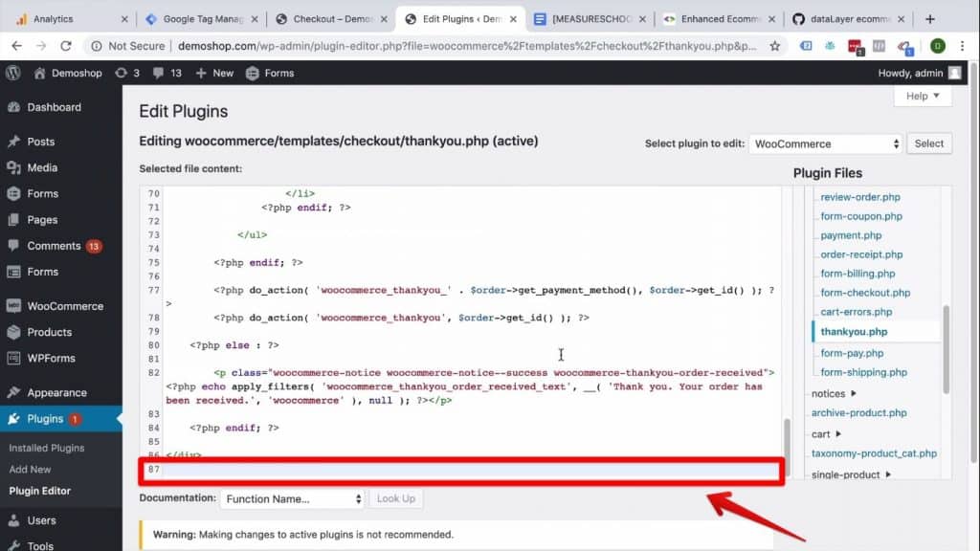
Task: Click the WordPress logo in admin bar
Action: [x=13, y=73]
